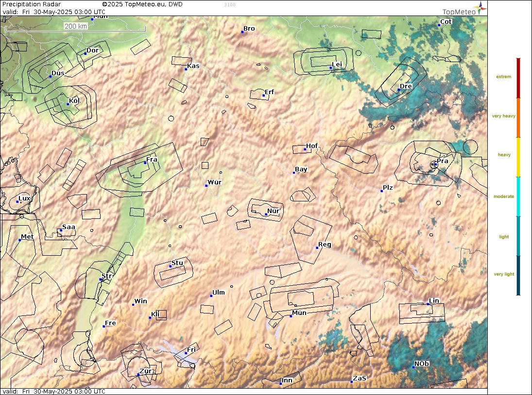Select the 'ZaS' city label
This screenshot has width=532, height=395.
tap(360, 379)
